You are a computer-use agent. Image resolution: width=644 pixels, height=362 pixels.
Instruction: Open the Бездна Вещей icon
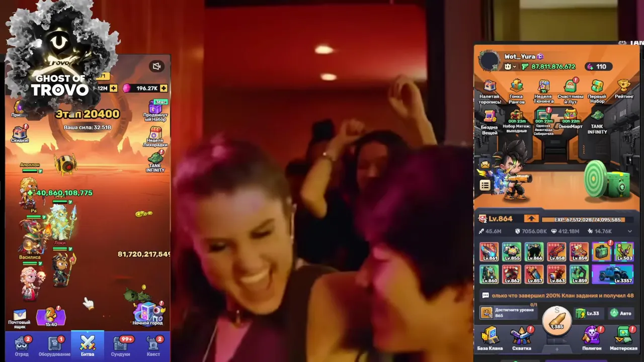490,123
